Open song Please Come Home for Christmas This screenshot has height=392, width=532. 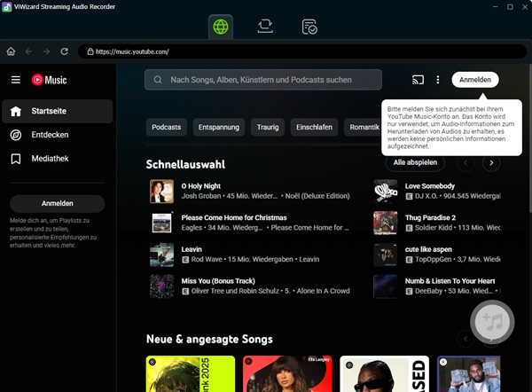tap(234, 217)
